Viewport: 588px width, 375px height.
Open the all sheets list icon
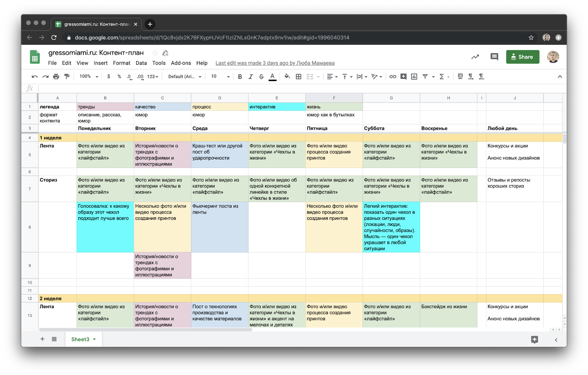click(54, 339)
